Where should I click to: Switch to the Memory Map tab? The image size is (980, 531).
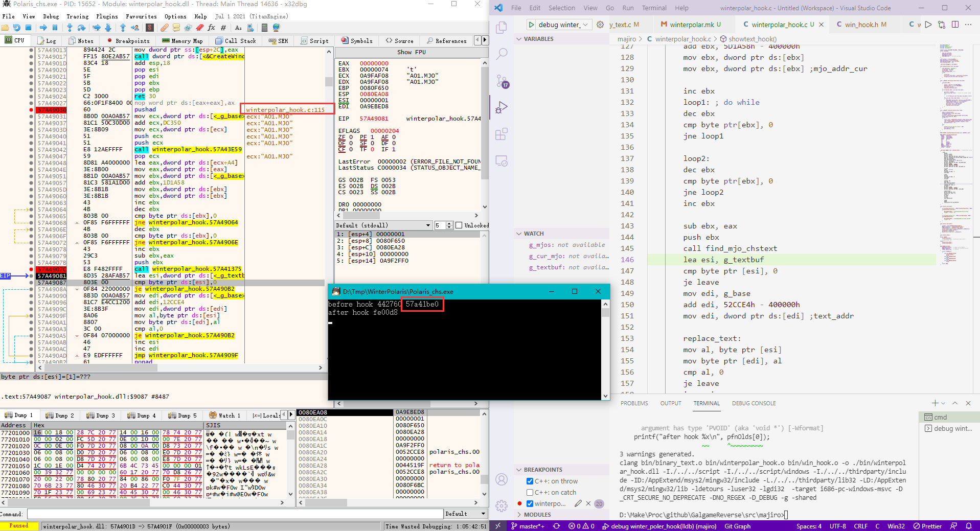click(x=183, y=41)
